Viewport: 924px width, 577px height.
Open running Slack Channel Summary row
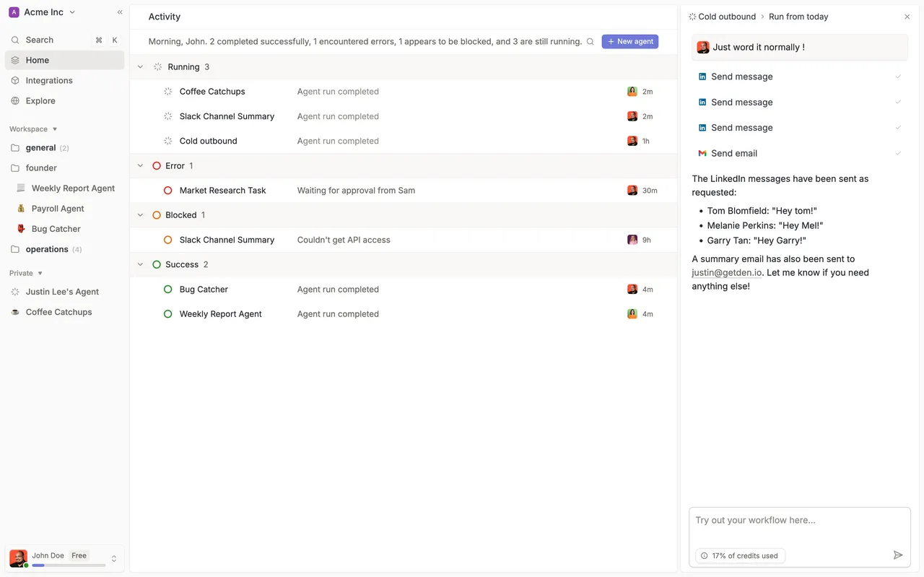(404, 116)
